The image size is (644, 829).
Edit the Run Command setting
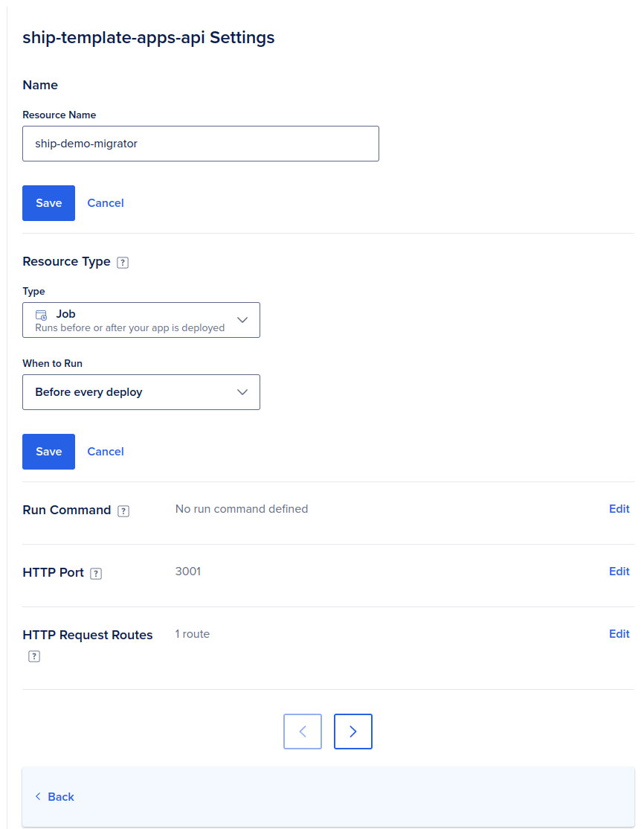click(x=619, y=509)
